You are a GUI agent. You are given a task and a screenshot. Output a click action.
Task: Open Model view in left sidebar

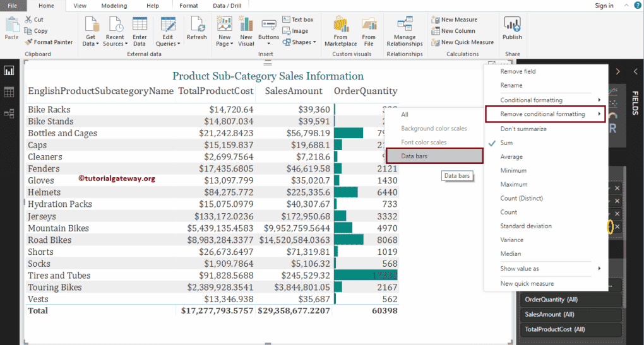click(9, 114)
